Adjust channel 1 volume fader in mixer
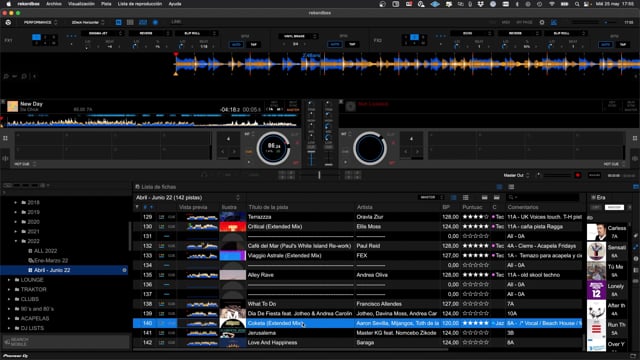The image size is (640, 360). coord(311,158)
